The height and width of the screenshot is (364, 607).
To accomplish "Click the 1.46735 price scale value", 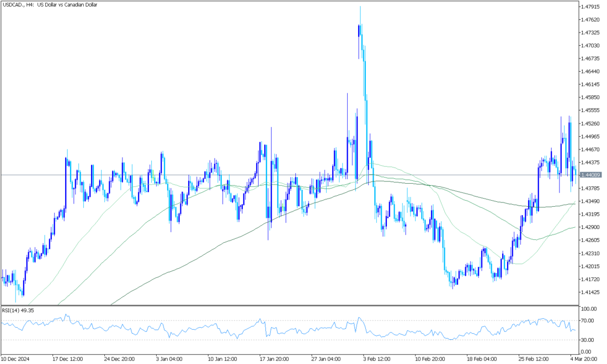I will pyautogui.click(x=590, y=58).
